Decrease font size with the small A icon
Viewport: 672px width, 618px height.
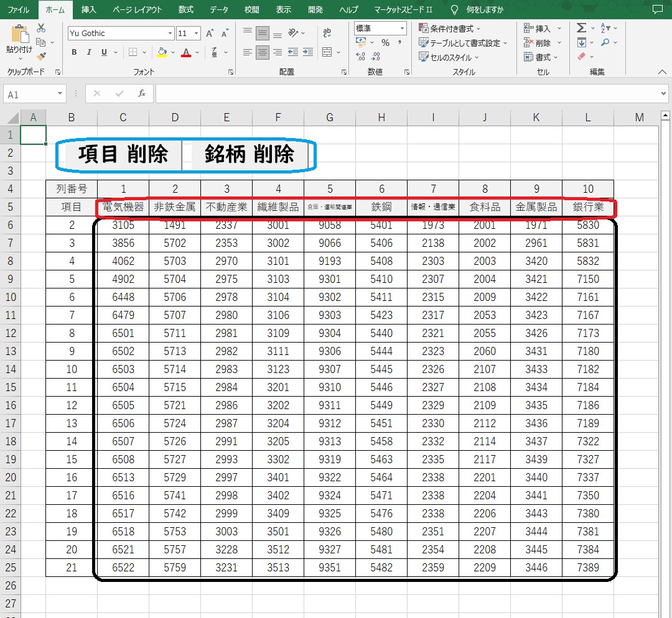point(225,34)
